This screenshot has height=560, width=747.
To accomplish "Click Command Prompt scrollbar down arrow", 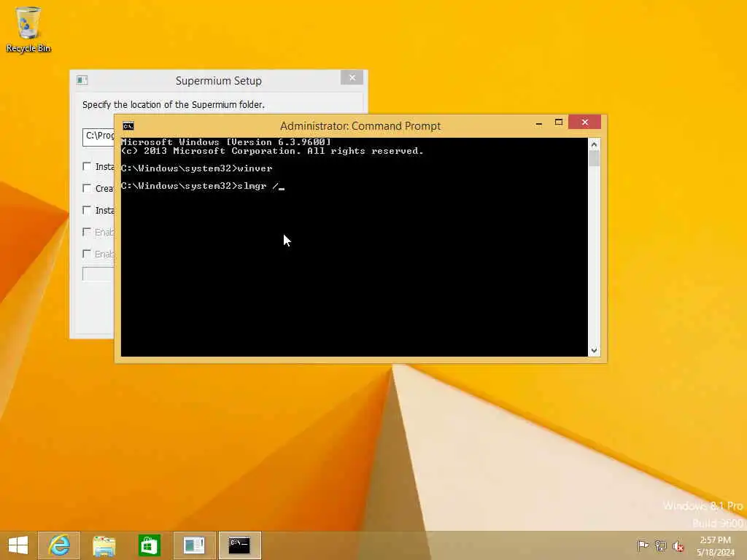I will click(594, 351).
